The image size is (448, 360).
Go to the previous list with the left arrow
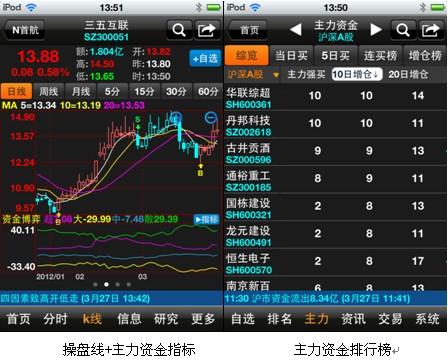click(295, 30)
